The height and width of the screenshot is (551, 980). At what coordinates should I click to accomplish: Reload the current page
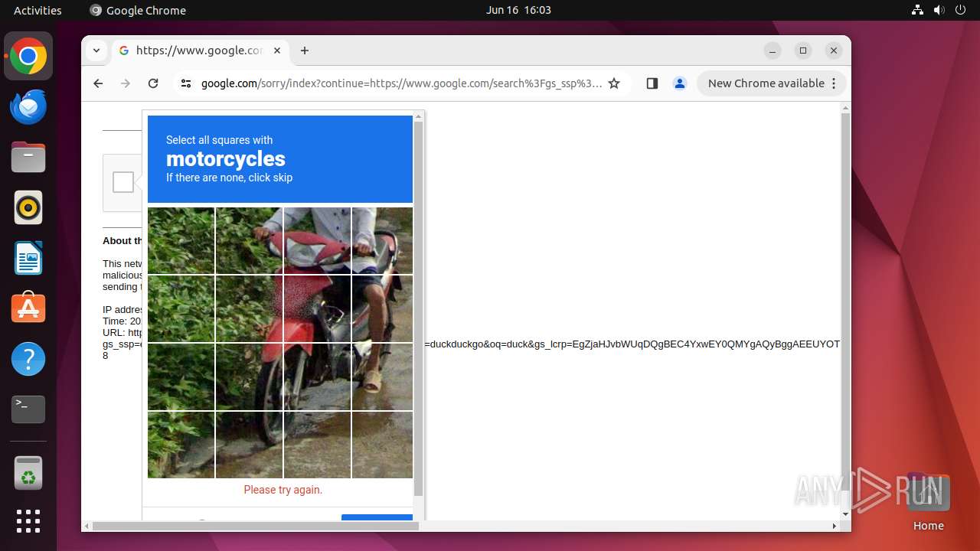click(x=153, y=83)
